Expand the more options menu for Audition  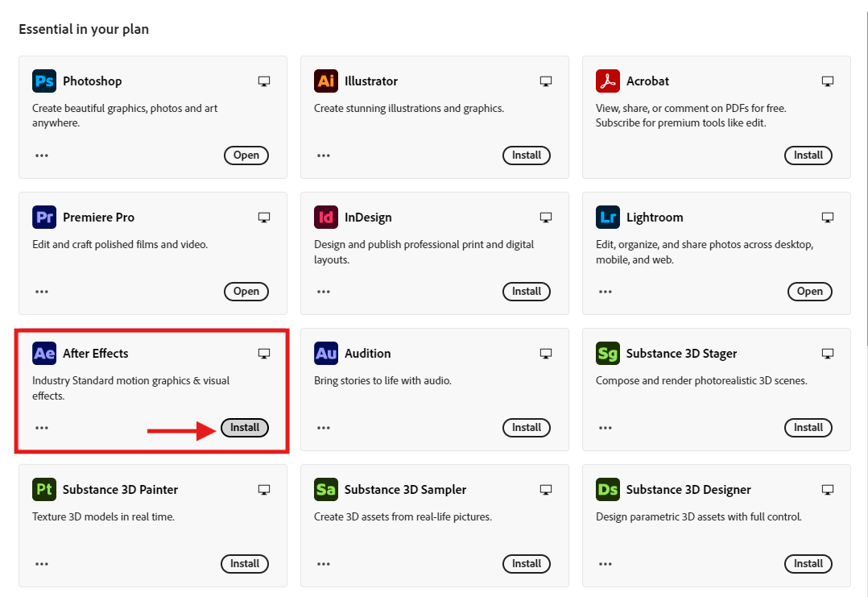click(x=324, y=428)
